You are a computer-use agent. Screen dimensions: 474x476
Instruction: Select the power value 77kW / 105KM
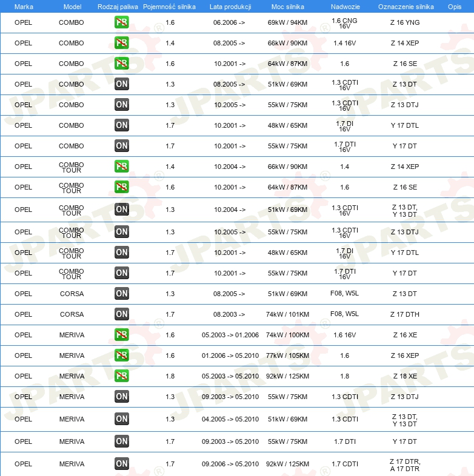pos(287,355)
